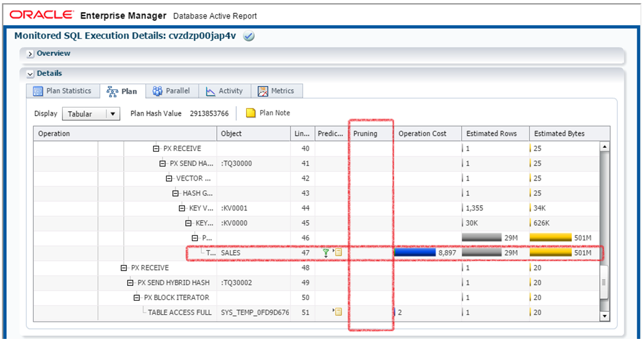Open the Display Tabular dropdown

91,114
